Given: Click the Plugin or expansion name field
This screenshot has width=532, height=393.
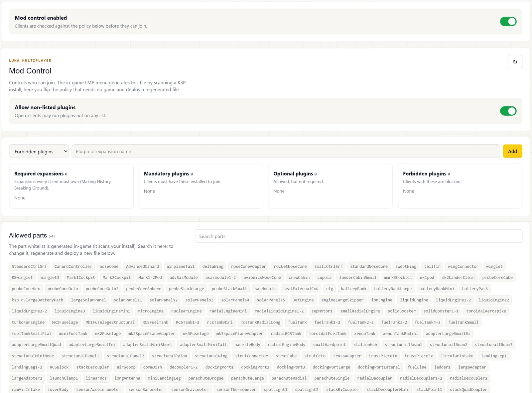Looking at the screenshot, I should pyautogui.click(x=286, y=151).
